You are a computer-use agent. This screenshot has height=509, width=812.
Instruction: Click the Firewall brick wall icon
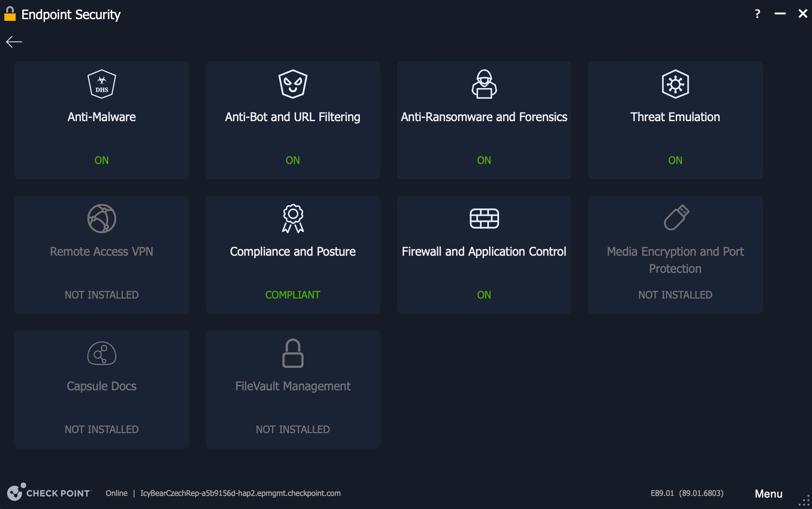pyautogui.click(x=484, y=219)
